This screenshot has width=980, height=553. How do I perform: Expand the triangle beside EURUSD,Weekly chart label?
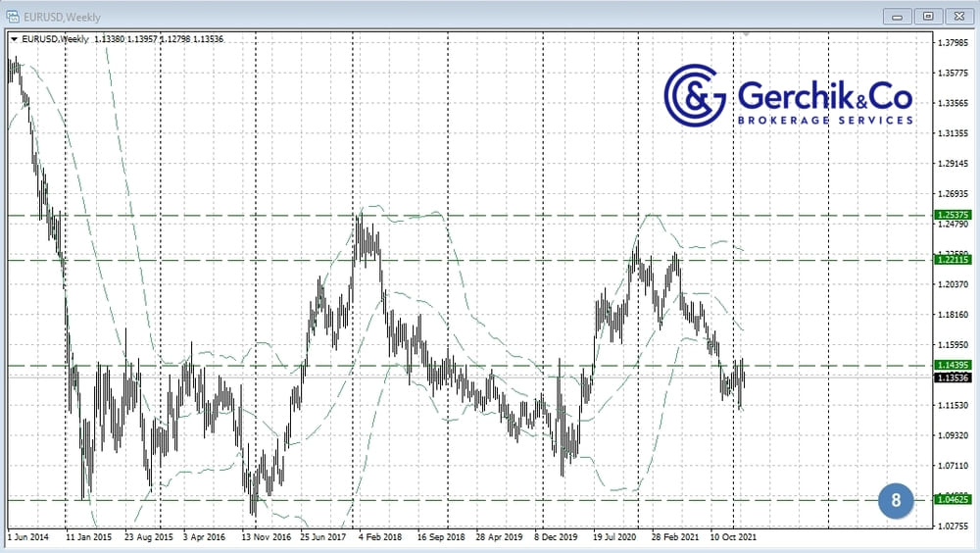(13, 39)
